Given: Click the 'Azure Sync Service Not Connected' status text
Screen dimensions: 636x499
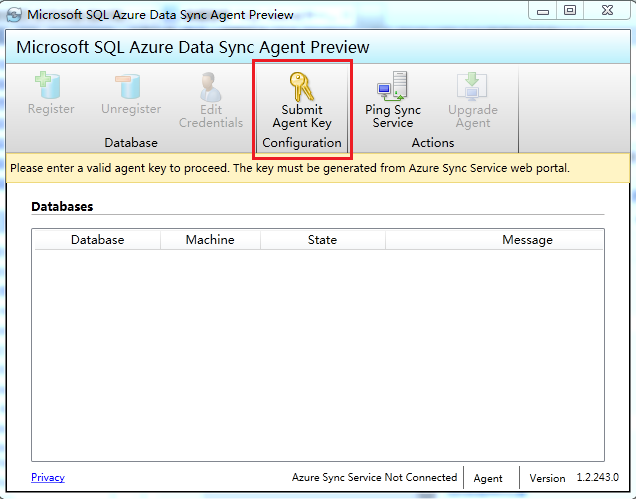Looking at the screenshot, I should click(x=374, y=477).
